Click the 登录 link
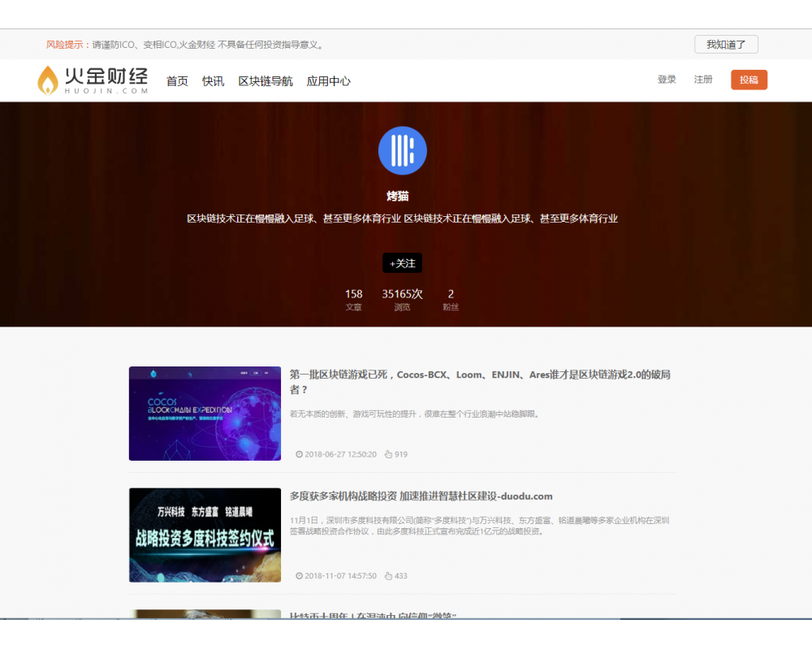The height and width of the screenshot is (650, 812). pos(667,80)
